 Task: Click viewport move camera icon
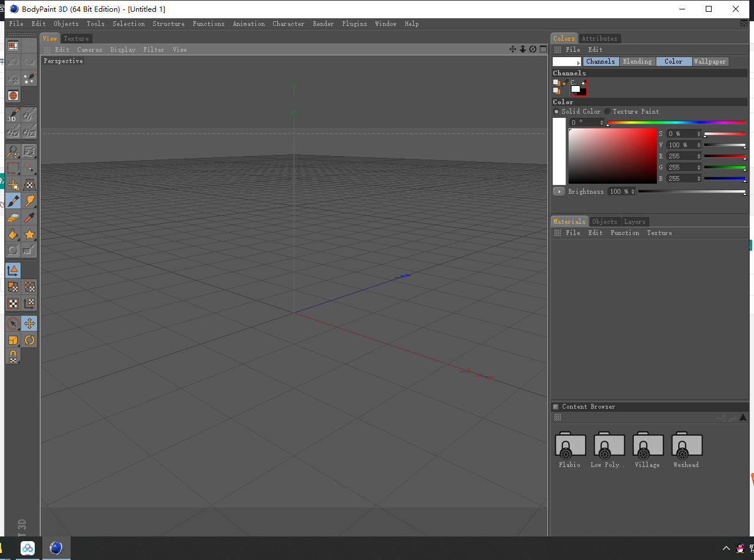click(x=513, y=49)
